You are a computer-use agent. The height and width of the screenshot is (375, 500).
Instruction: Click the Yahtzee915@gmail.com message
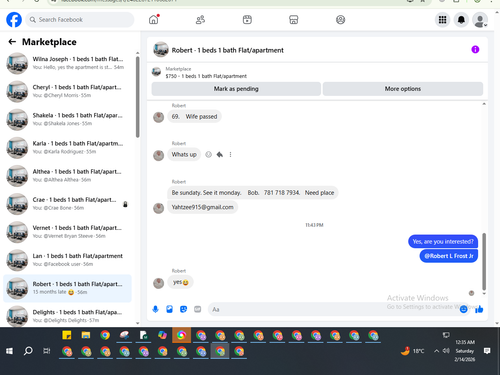pyautogui.click(x=202, y=207)
